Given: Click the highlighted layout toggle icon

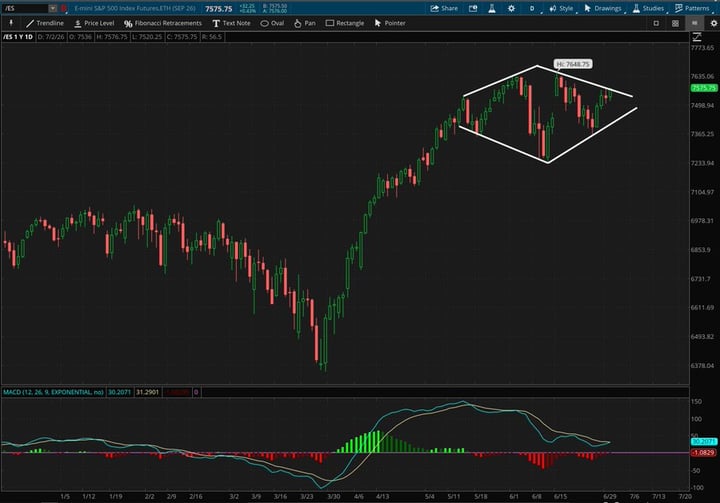Looking at the screenshot, I should tap(694, 23).
